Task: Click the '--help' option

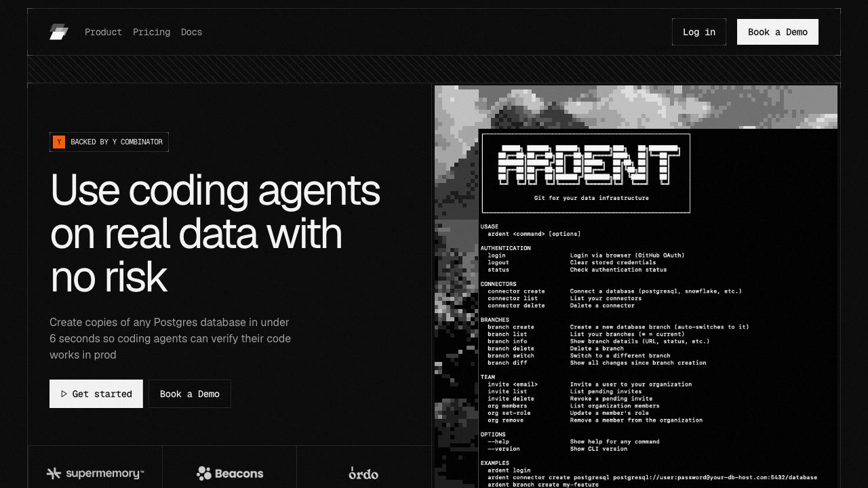Action: click(x=498, y=442)
